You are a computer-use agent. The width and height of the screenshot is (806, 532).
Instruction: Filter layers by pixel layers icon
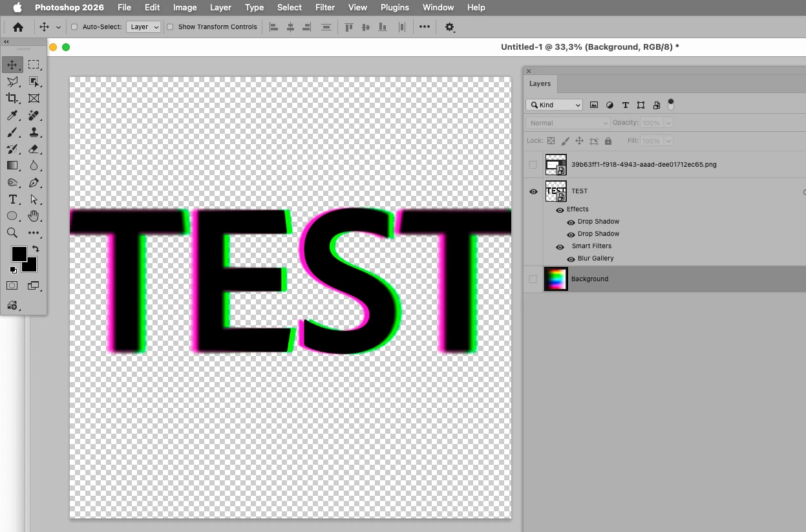[594, 105]
